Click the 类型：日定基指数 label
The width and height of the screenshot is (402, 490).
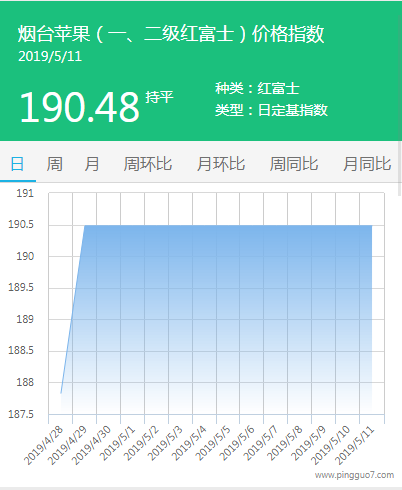tap(271, 110)
